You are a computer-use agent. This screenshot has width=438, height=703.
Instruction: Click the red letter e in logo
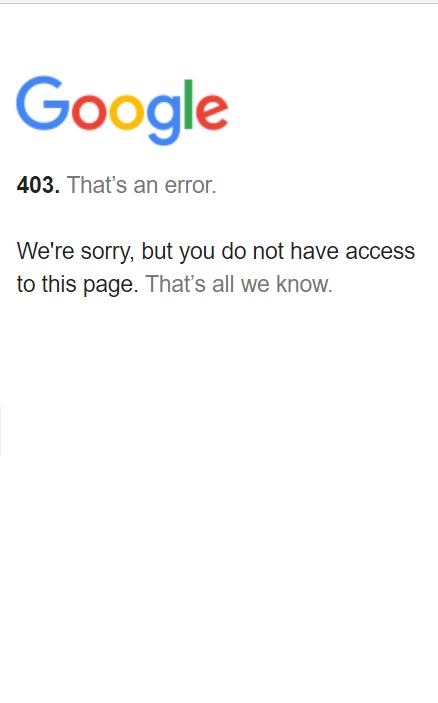212,112
